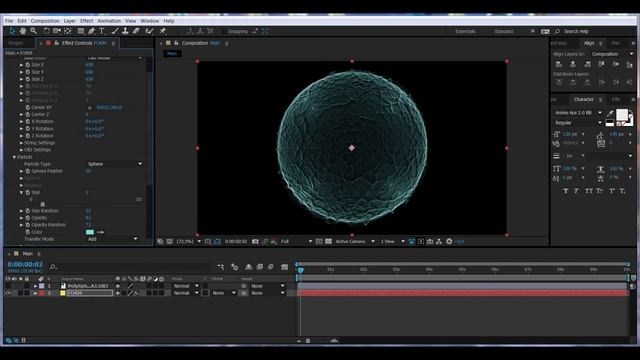Open composition mini-flowchart in timeline
Screen dimensions: 640x360
(x=221, y=267)
